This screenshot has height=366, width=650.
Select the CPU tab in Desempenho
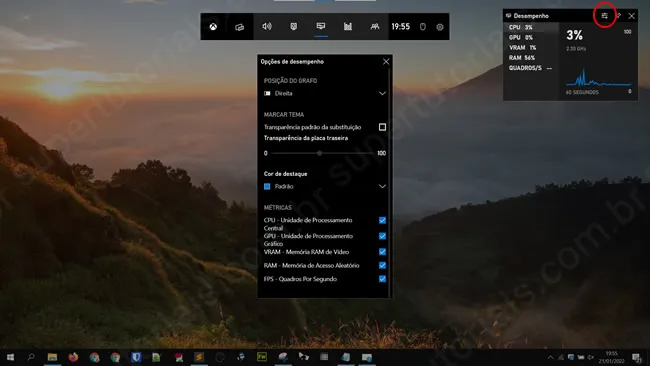point(531,27)
